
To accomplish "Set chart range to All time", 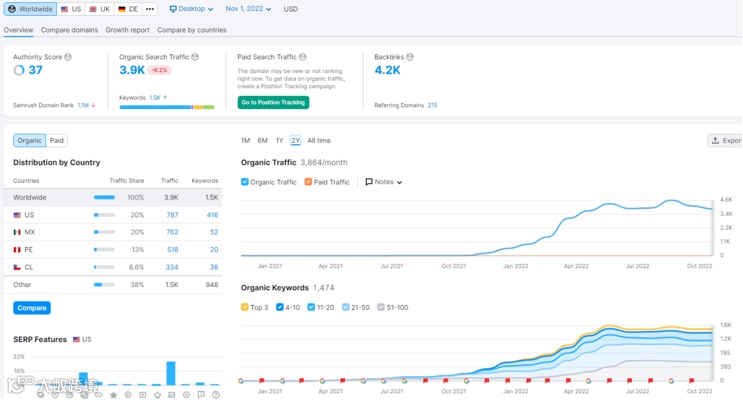I will (319, 141).
